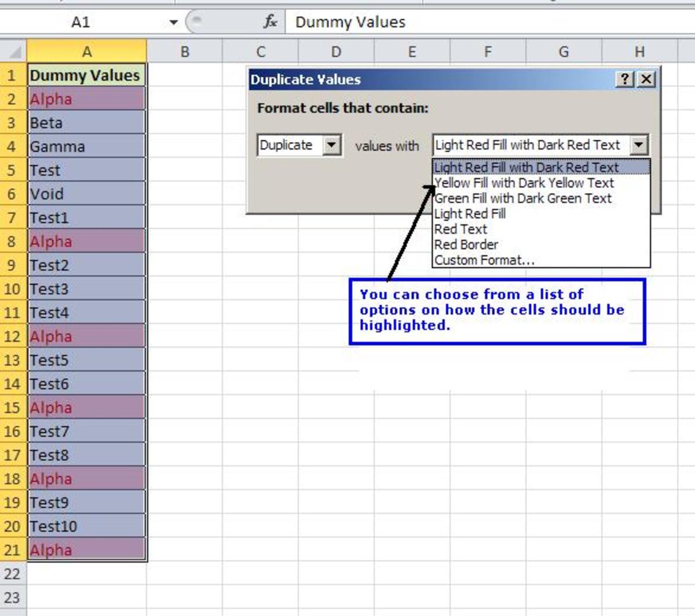Select the empty cell in row 22

[x=87, y=574]
